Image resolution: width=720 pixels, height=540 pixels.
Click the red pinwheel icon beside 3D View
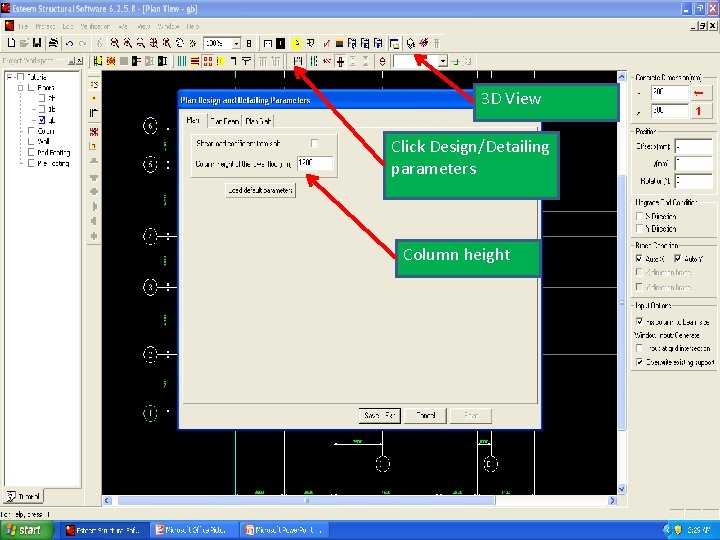pos(424,43)
